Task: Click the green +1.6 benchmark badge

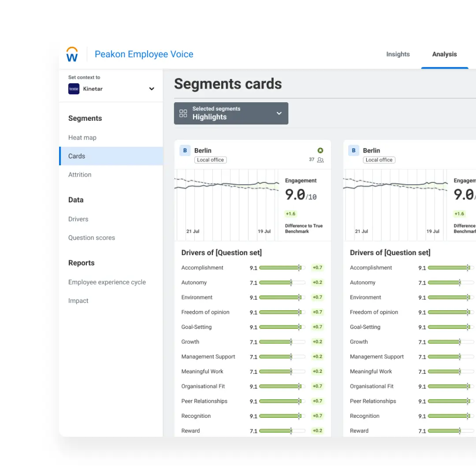Action: pos(290,214)
